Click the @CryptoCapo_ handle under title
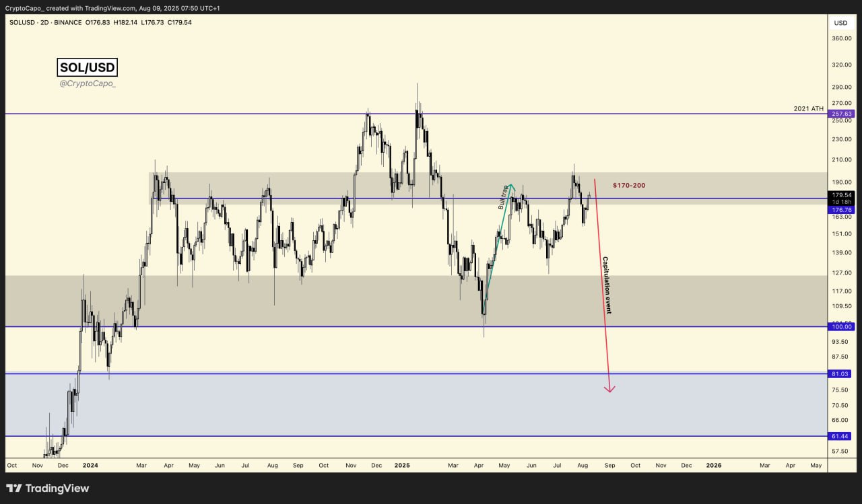The height and width of the screenshot is (504, 862). pos(87,83)
